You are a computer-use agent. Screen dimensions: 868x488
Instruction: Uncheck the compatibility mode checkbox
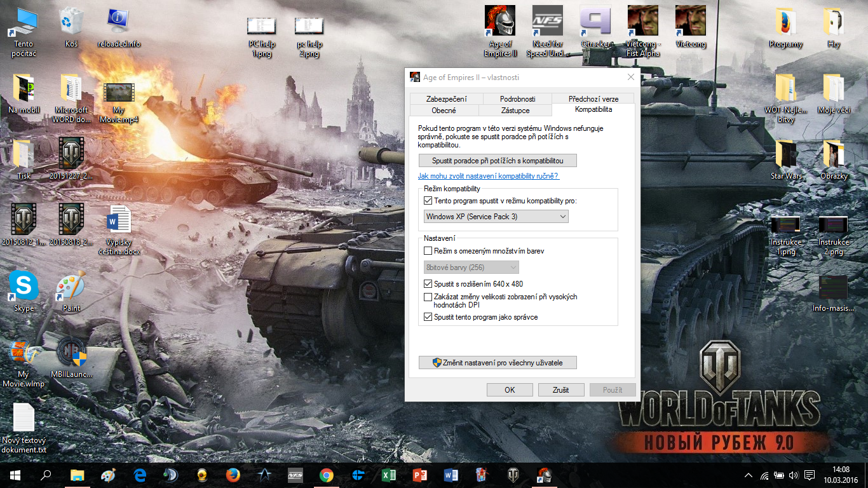coord(428,201)
